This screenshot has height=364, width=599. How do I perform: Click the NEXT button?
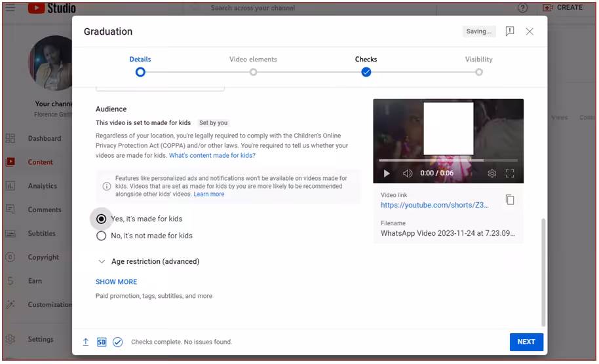tap(526, 342)
